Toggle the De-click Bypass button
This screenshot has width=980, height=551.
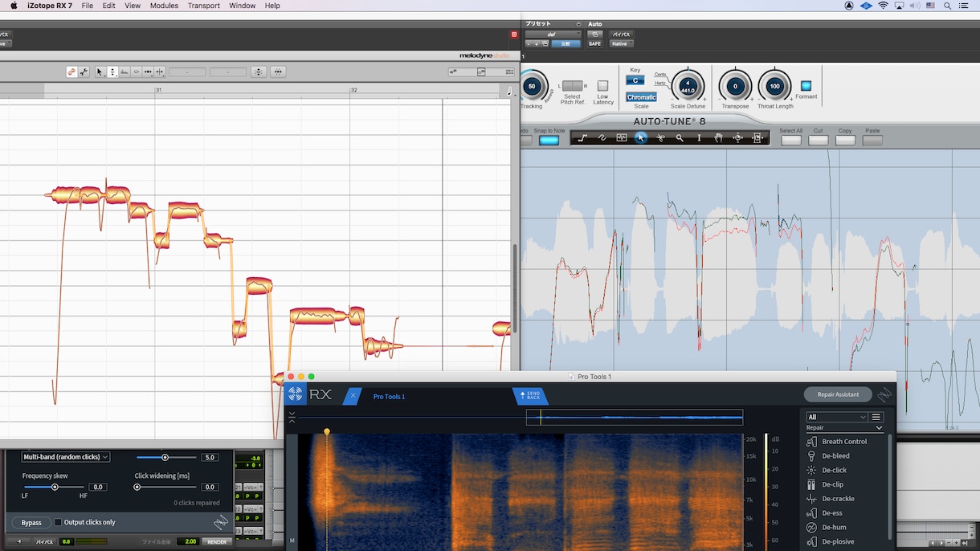point(31,523)
